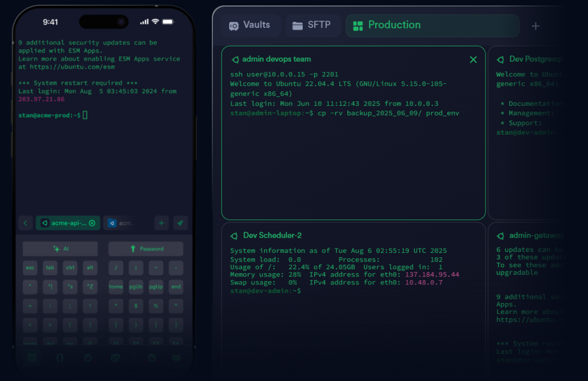The image size is (588, 381).
Task: Open the Dev Postgresql terminal panel title
Action: pyautogui.click(x=536, y=59)
